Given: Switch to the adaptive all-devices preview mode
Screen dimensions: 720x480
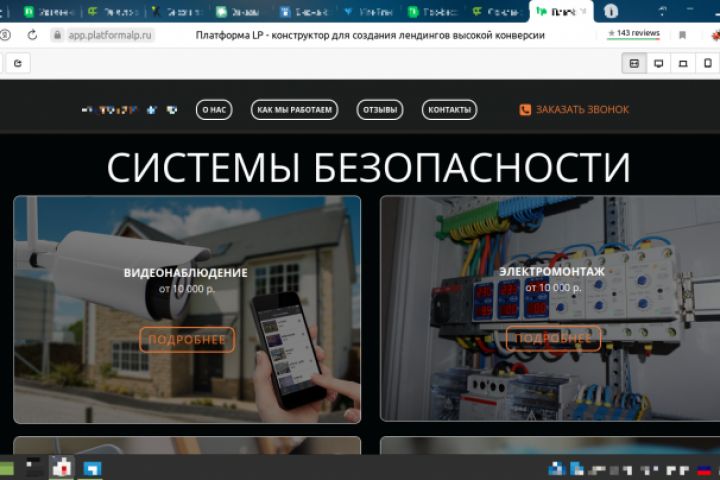Looking at the screenshot, I should [x=634, y=63].
